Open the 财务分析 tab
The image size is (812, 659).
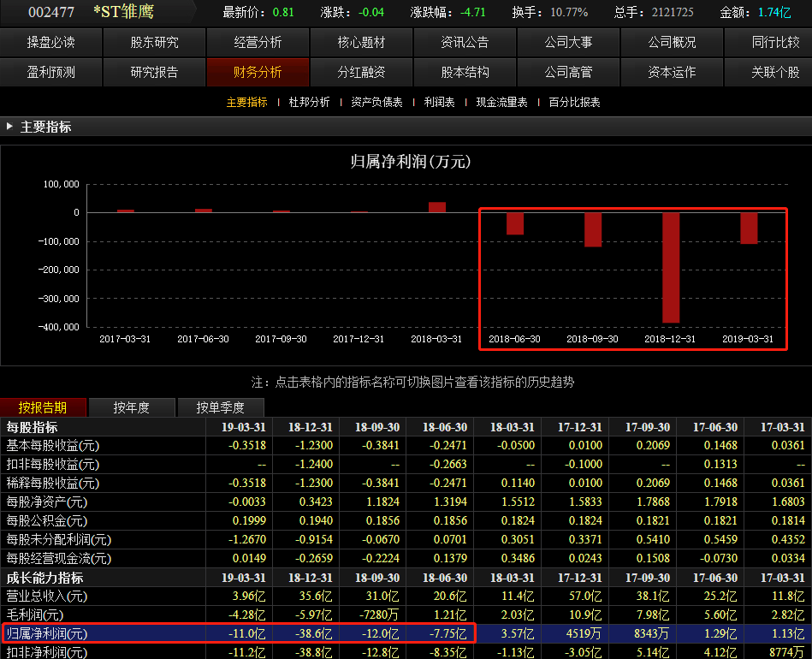click(258, 72)
